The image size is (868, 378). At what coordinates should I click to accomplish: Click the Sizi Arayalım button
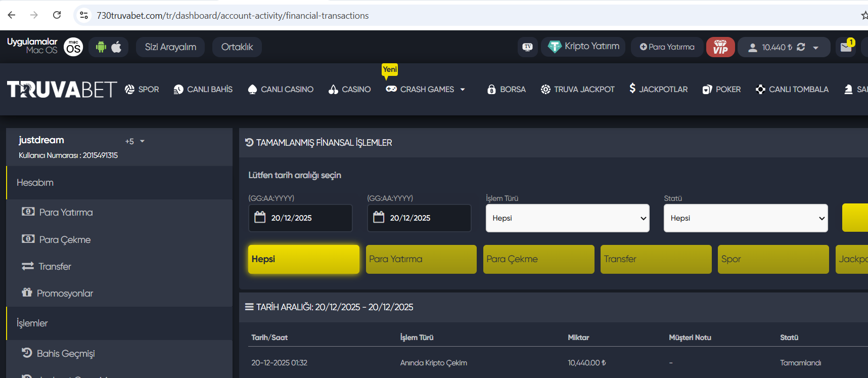(x=170, y=47)
